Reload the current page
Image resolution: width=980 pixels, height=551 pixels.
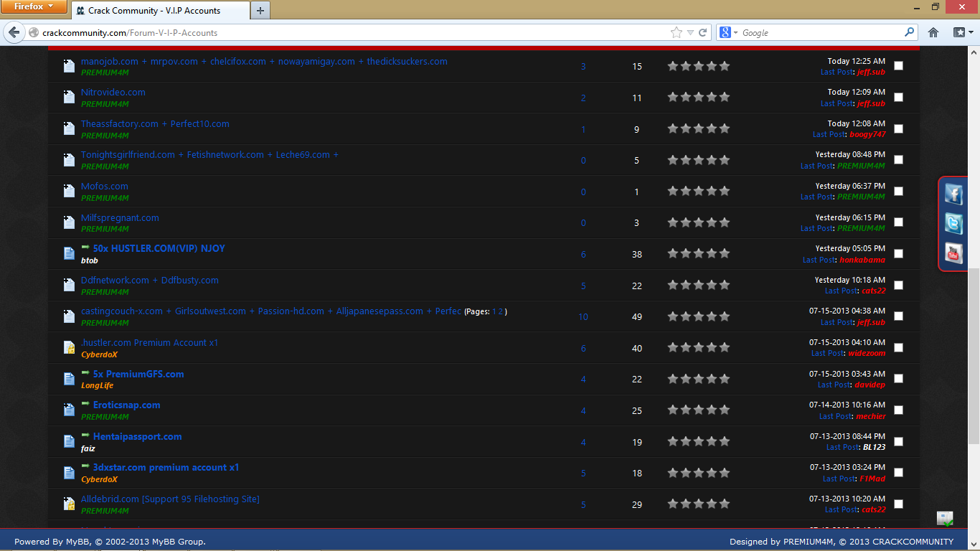[702, 32]
